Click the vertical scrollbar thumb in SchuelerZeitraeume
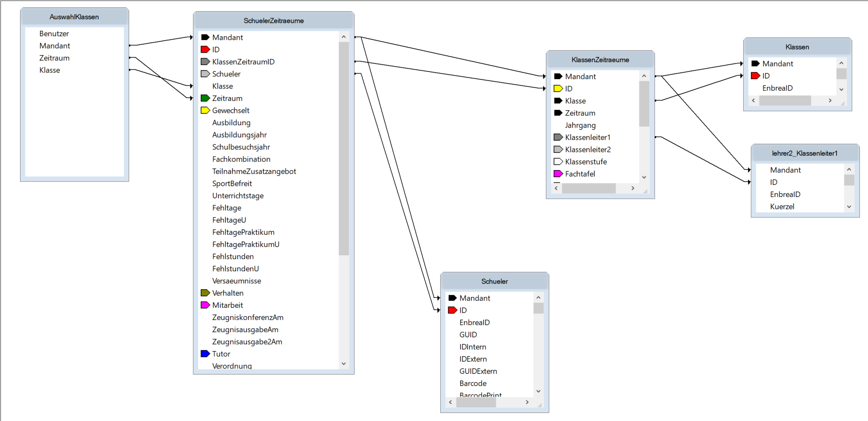The height and width of the screenshot is (421, 868). coord(344,148)
